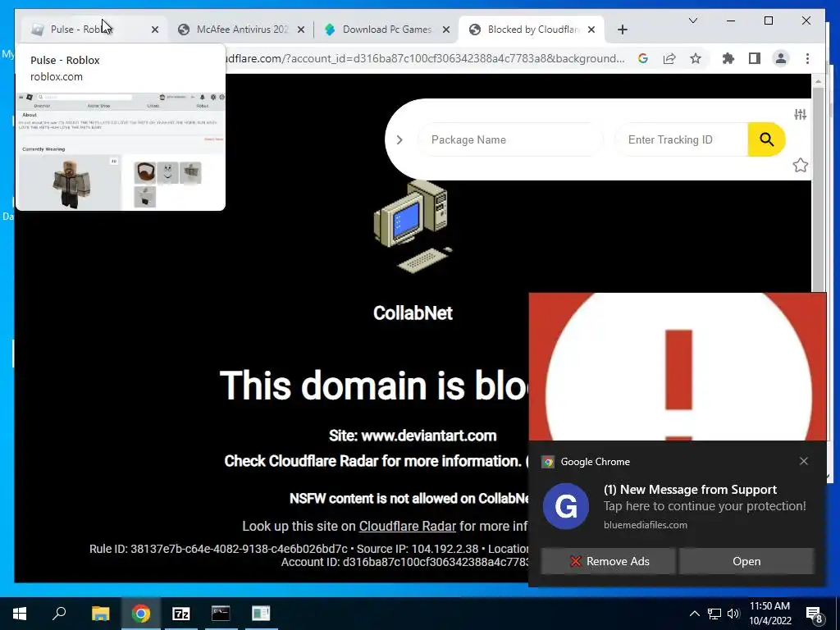The width and height of the screenshot is (840, 630).
Task: Open the tab search dropdown arrow
Action: (x=692, y=21)
